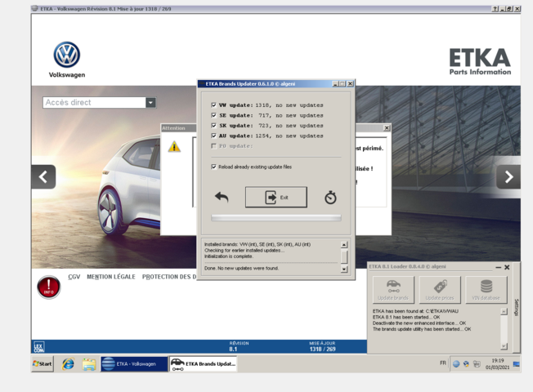Toggle the SE update checkbox
This screenshot has height=392, width=533.
click(x=214, y=115)
